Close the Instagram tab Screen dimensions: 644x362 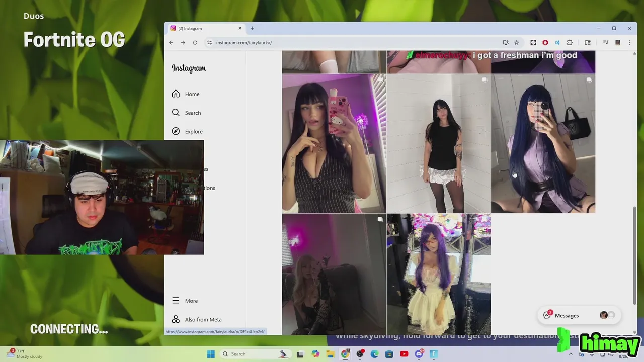point(240,28)
